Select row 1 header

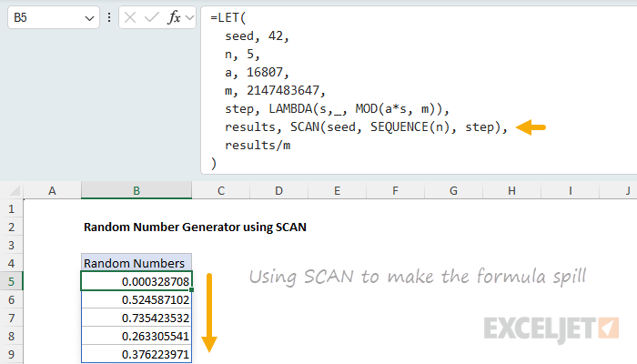click(x=11, y=208)
